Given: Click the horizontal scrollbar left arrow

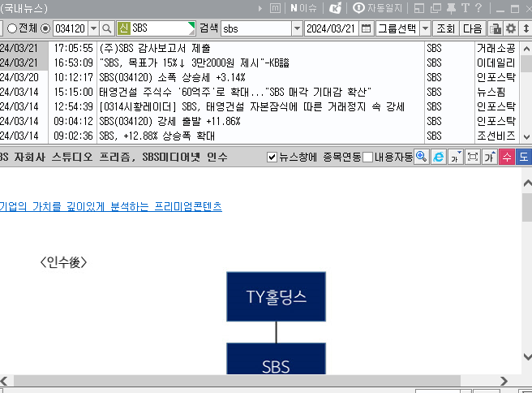Looking at the screenshot, I should tap(4, 381).
